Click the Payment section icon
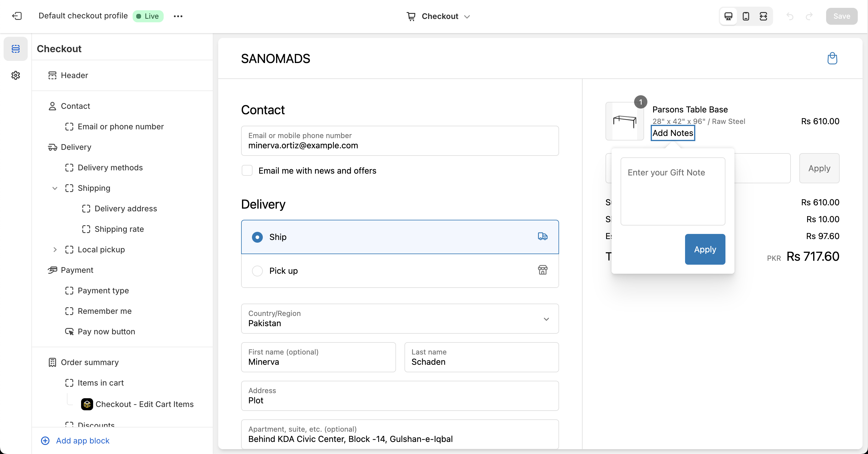The height and width of the screenshot is (454, 868). coord(52,270)
